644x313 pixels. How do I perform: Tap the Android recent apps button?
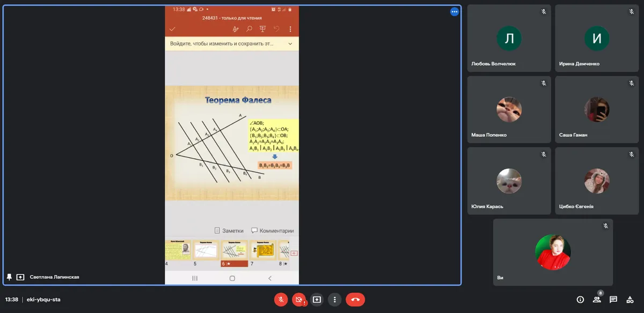point(195,278)
